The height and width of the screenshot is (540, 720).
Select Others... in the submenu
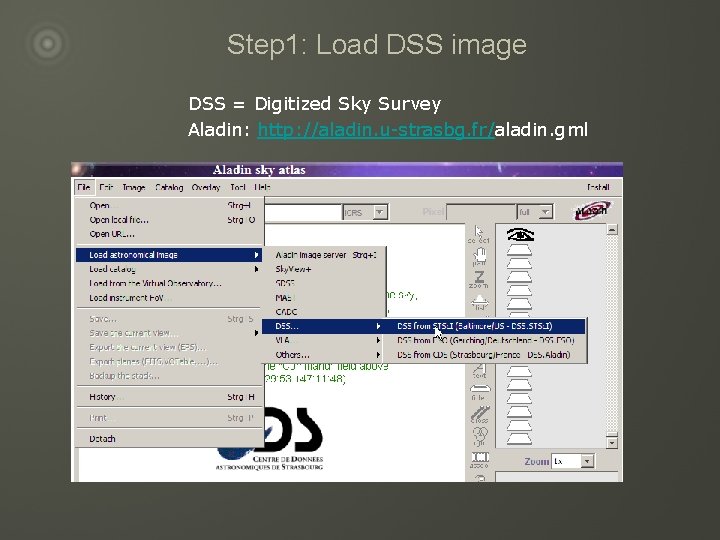pos(324,354)
